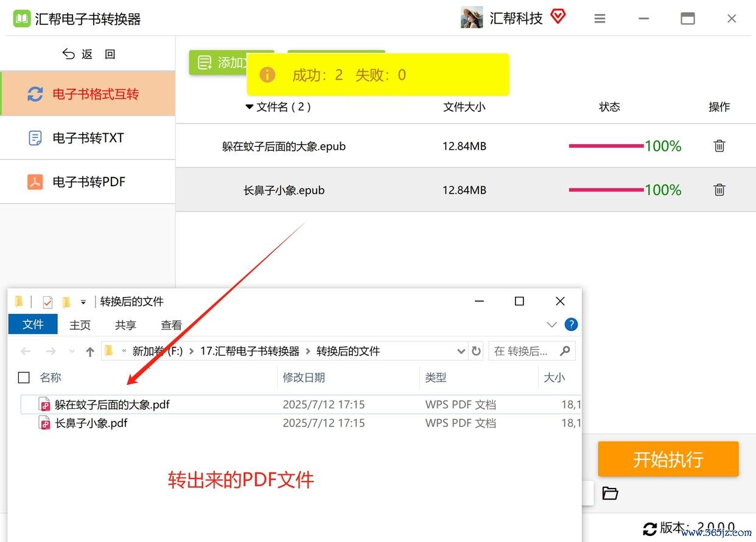Screen dimensions: 756x542
Task: Open output folder icon below 开始执行
Action: (610, 493)
